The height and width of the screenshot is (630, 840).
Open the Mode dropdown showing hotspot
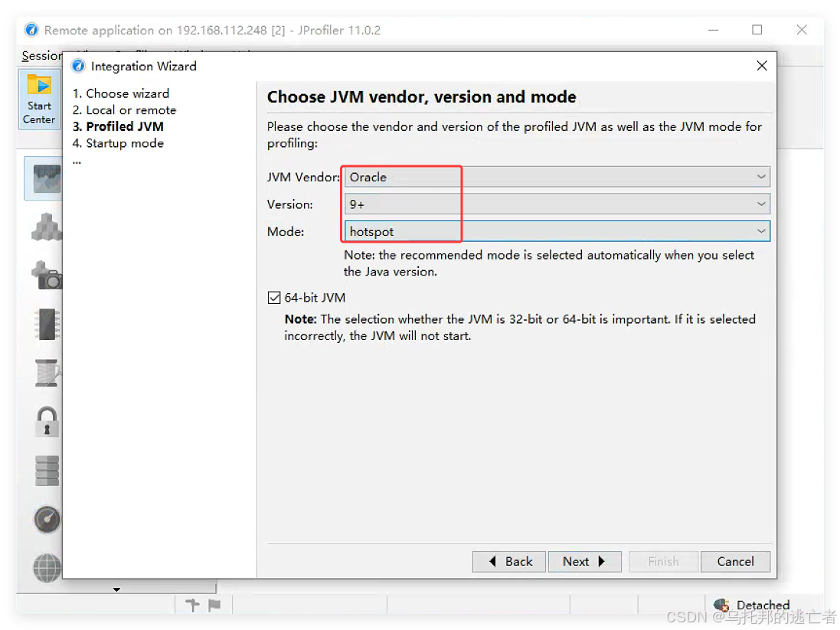[557, 231]
